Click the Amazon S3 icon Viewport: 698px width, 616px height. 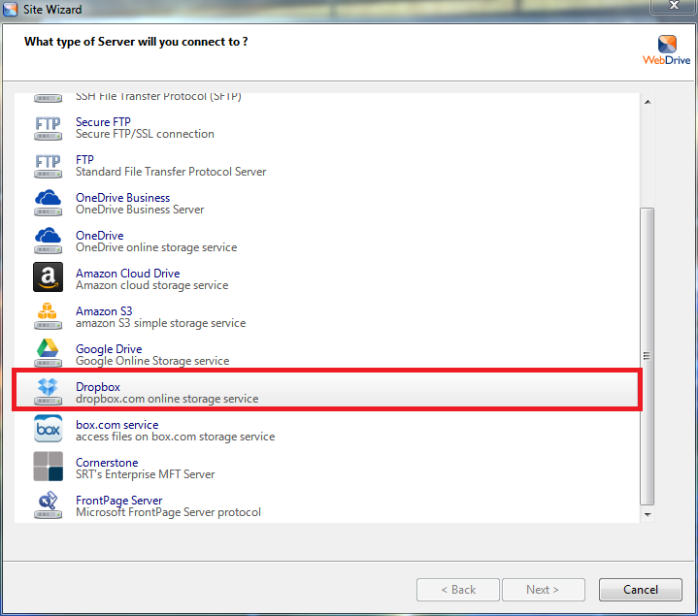[x=48, y=316]
